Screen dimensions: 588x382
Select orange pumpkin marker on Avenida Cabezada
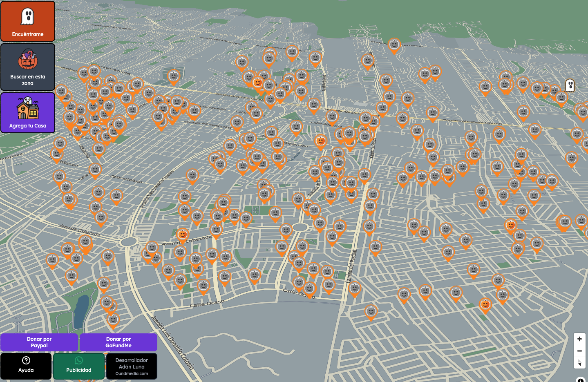tap(183, 235)
